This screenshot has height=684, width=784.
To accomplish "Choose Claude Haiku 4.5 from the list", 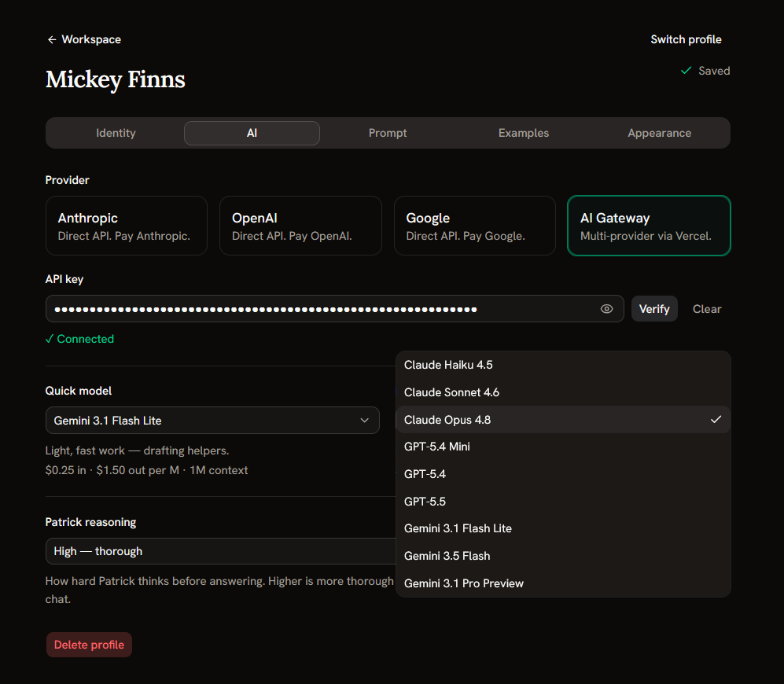I will point(563,365).
